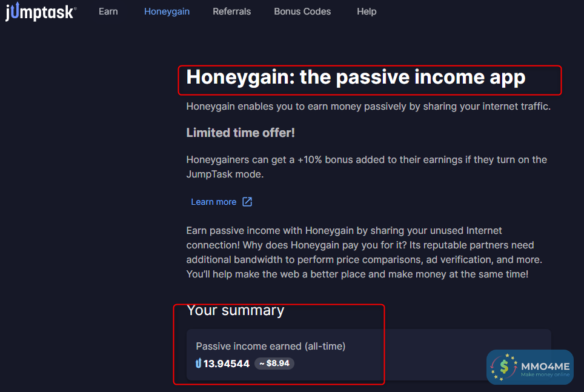Click the Passive income earned (all-time) label
Image resolution: width=584 pixels, height=392 pixels.
271,346
